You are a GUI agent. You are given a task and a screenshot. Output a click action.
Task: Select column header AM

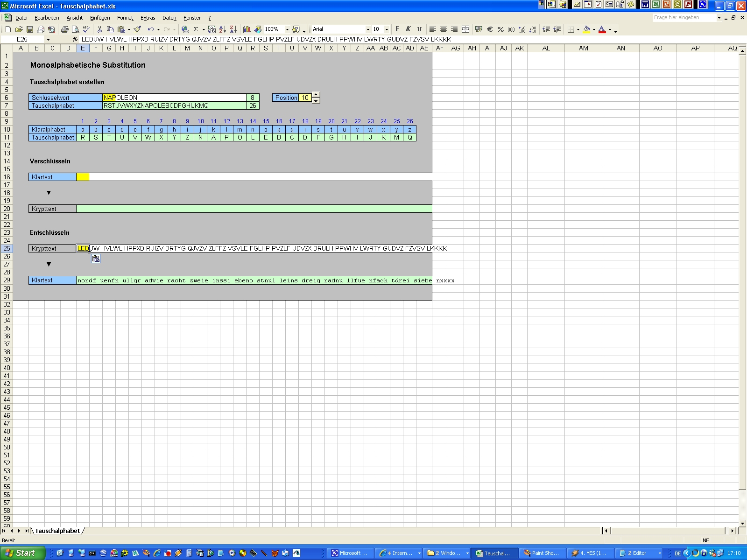584,48
